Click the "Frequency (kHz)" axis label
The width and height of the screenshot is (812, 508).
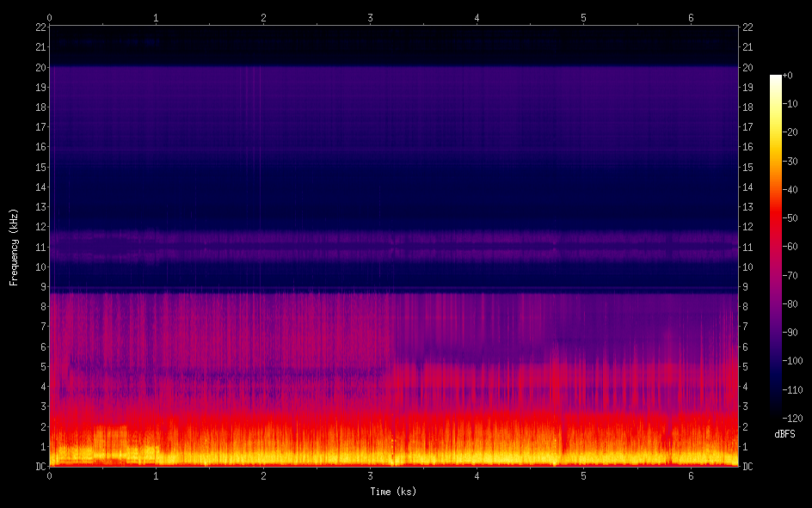coord(14,246)
